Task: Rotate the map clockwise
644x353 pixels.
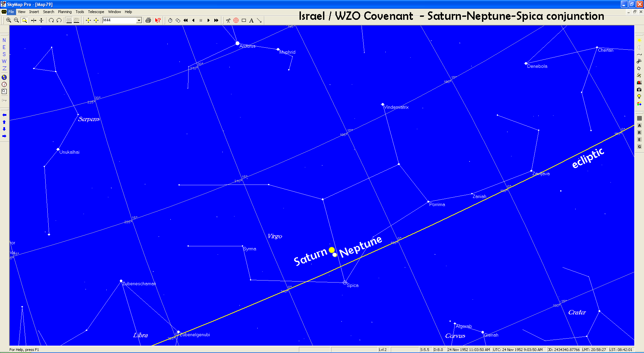Action: [x=51, y=20]
